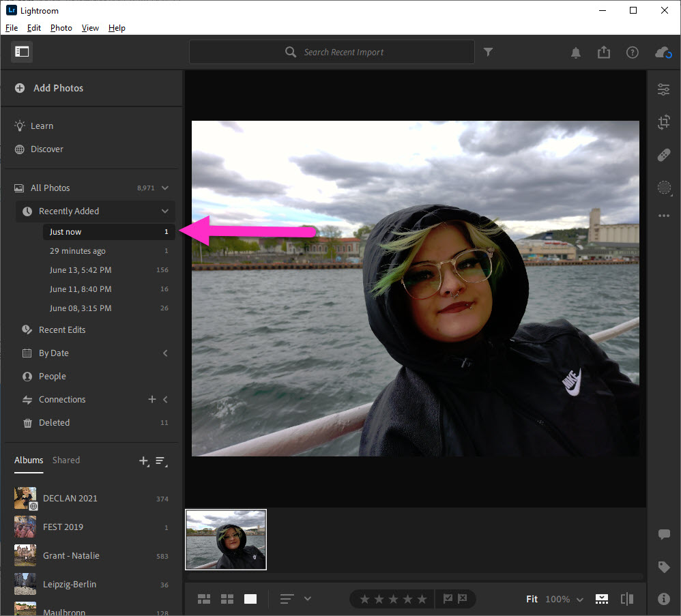Collapse the All Photos section chevron
This screenshot has height=616, width=681.
tap(165, 188)
